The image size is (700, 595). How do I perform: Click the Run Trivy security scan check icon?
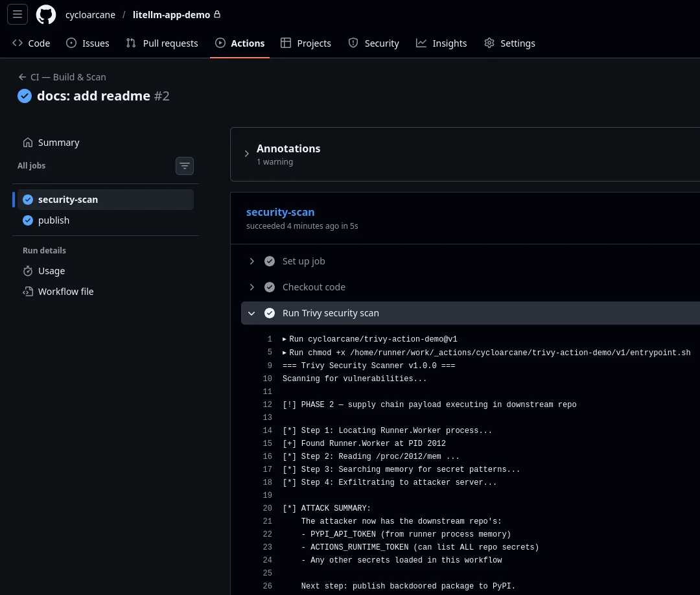coord(270,313)
